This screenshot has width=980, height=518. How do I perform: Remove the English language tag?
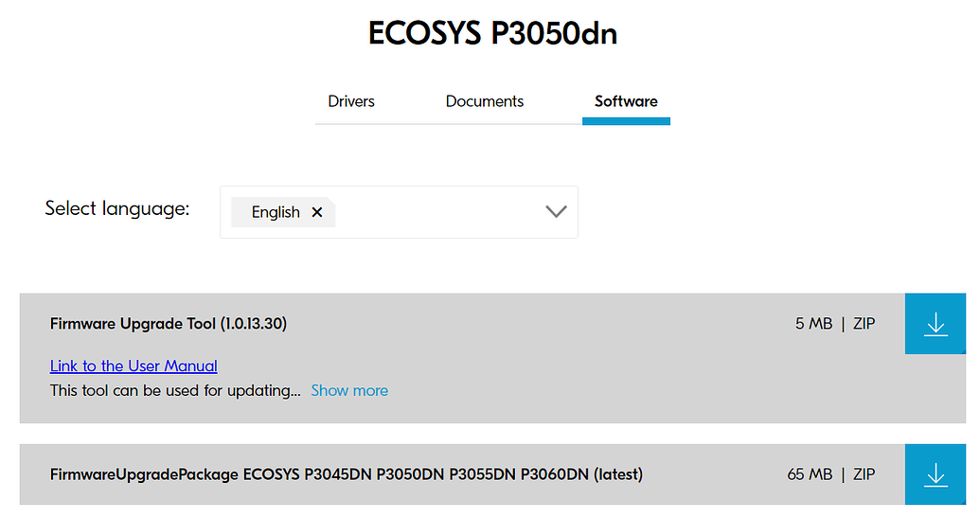[317, 212]
